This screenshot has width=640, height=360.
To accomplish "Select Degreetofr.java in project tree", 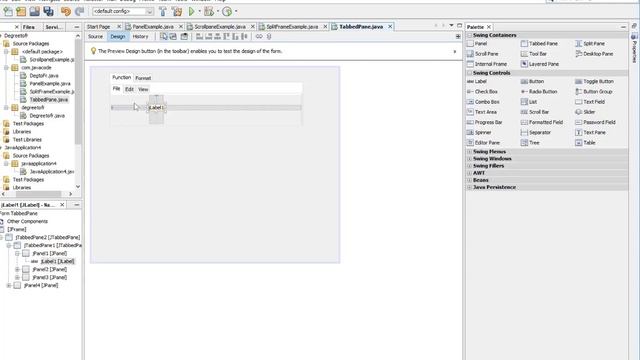I will pyautogui.click(x=47, y=116).
